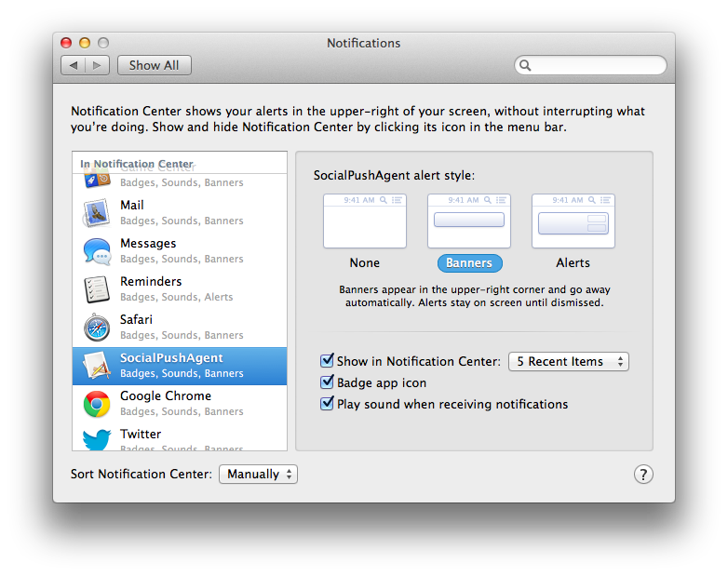Select the None alert style thumbnail
This screenshot has height=576, width=728.
365,221
